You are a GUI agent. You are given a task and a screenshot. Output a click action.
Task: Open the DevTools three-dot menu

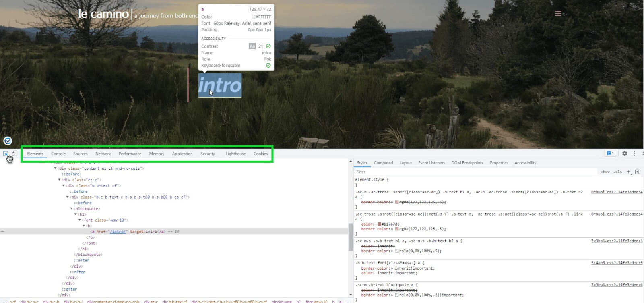pyautogui.click(x=634, y=154)
